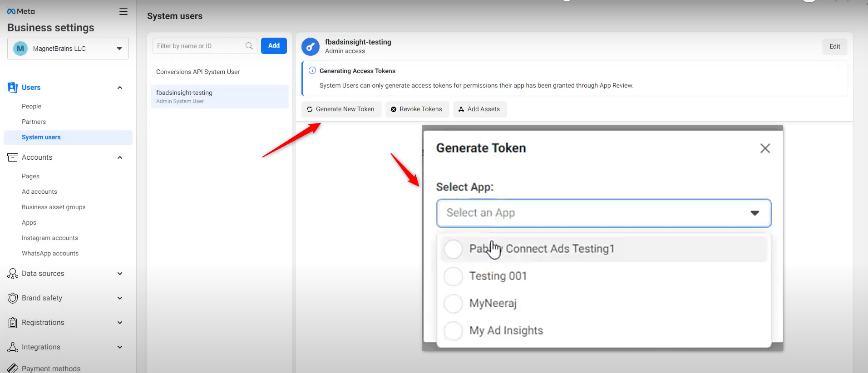This screenshot has width=868, height=373.
Task: Open the hamburger menu next to Meta logo
Action: 123,11
